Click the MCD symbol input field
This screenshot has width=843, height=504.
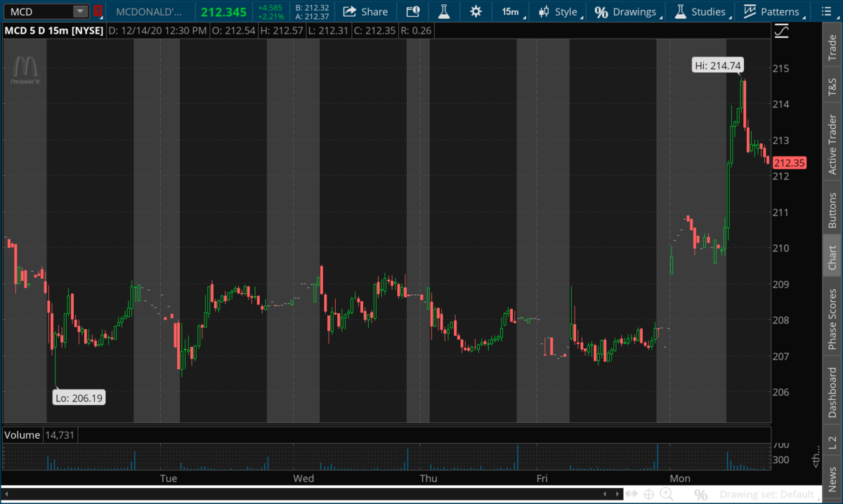[39, 11]
